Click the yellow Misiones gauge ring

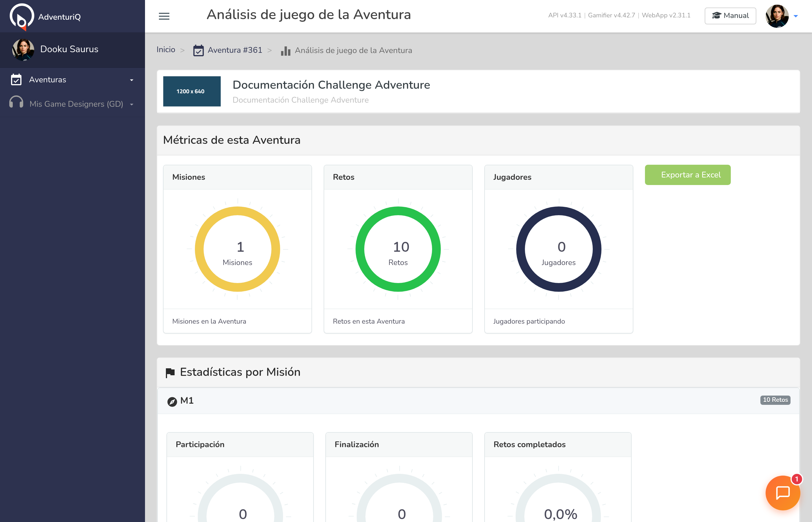click(x=238, y=249)
